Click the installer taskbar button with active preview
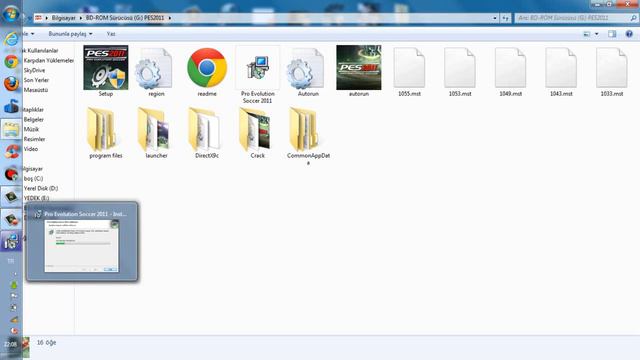Screen dimensions: 640x360 coord(11,241)
